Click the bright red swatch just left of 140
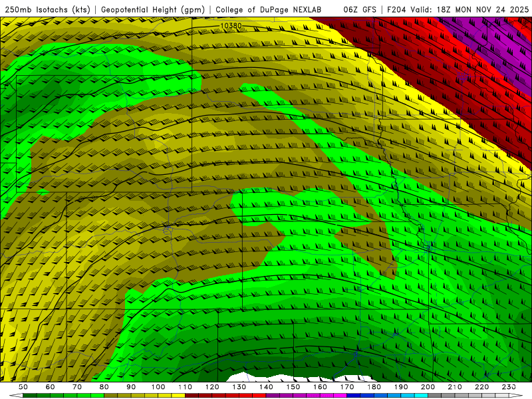The height and width of the screenshot is (399, 532). pos(259,396)
